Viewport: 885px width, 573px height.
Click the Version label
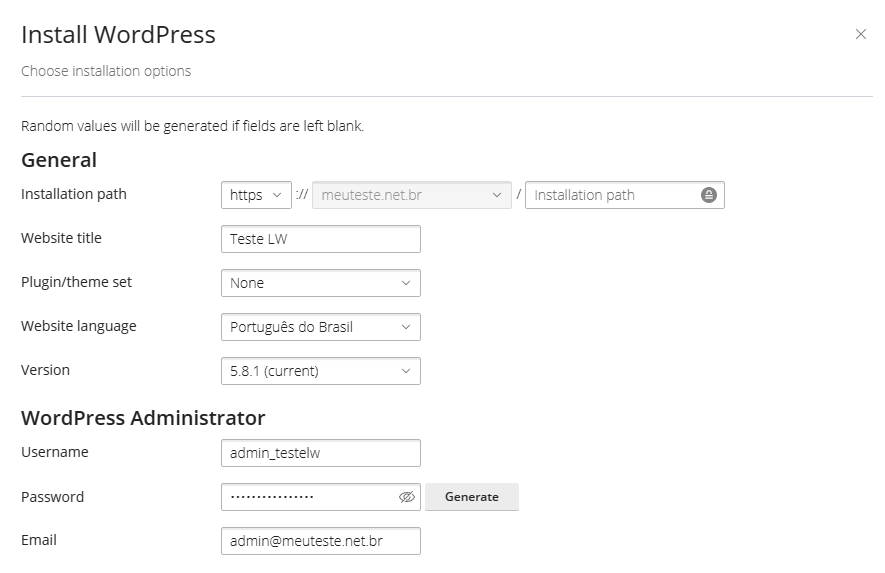coord(45,370)
